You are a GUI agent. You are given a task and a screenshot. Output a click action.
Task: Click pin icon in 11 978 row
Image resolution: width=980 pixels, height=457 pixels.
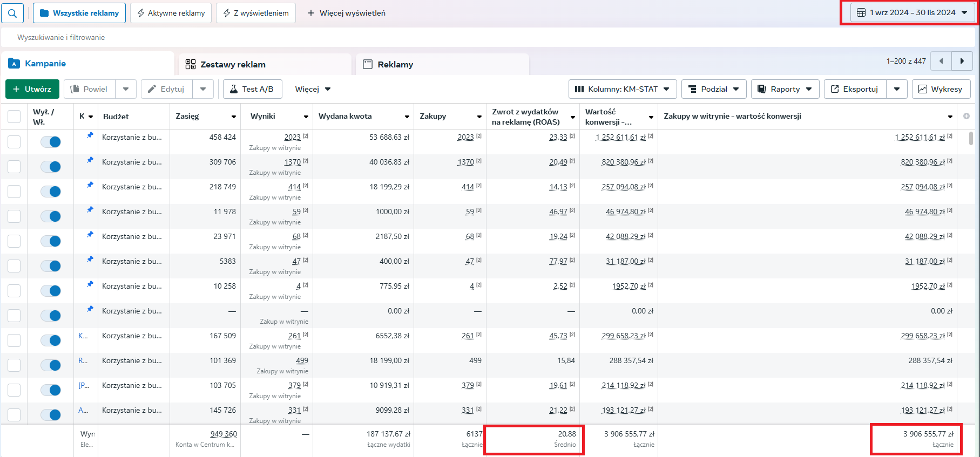[90, 209]
